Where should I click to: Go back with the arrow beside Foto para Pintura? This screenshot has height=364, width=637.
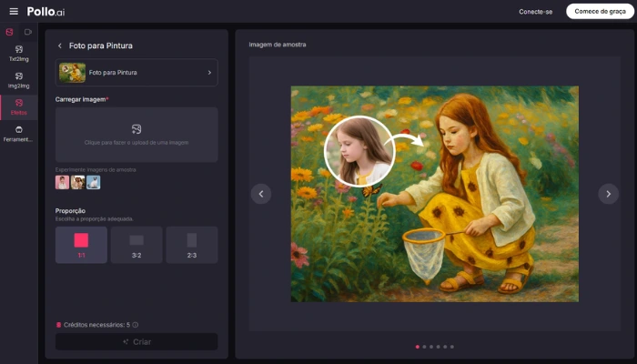point(60,45)
